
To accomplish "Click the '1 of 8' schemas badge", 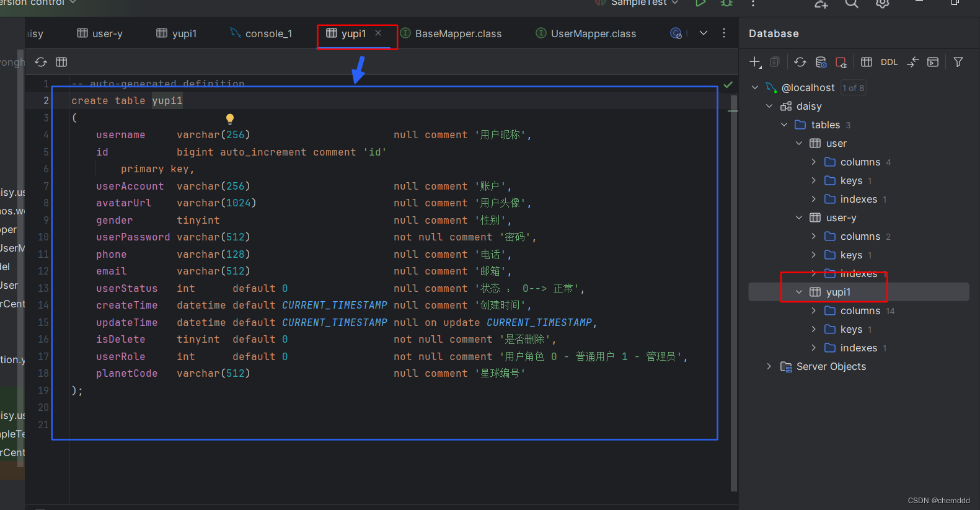I will (x=853, y=88).
